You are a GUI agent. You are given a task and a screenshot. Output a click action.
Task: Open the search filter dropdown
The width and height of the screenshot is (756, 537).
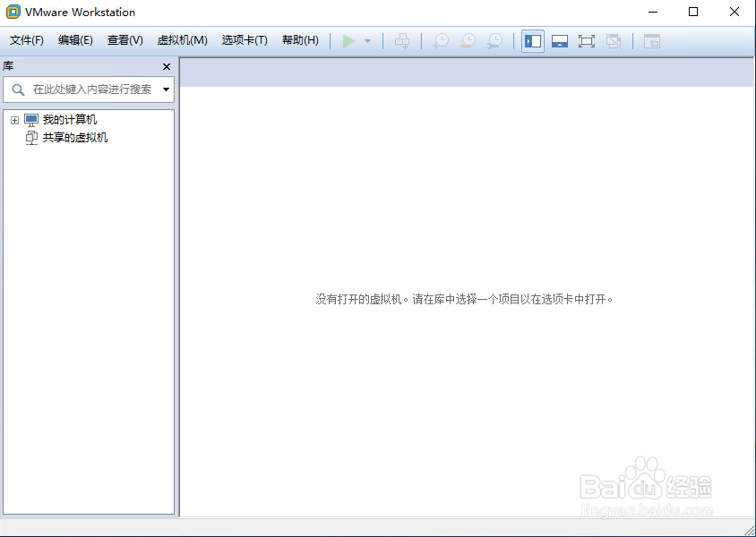[167, 89]
